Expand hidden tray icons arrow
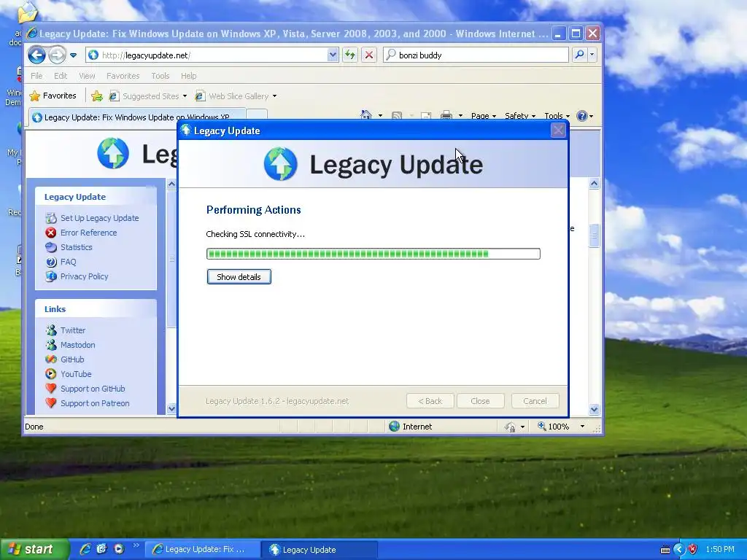 coord(679,550)
